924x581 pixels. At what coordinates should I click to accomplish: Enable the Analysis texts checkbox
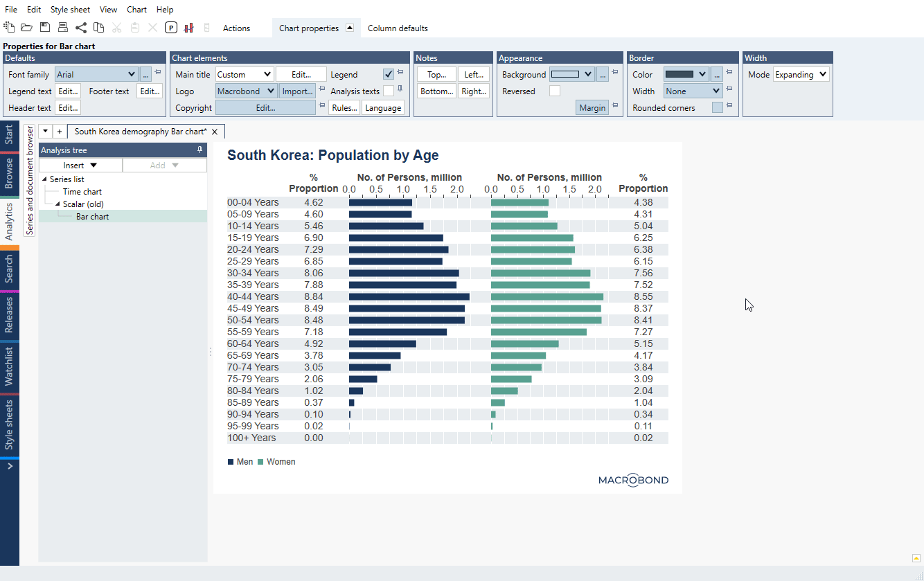pyautogui.click(x=389, y=91)
